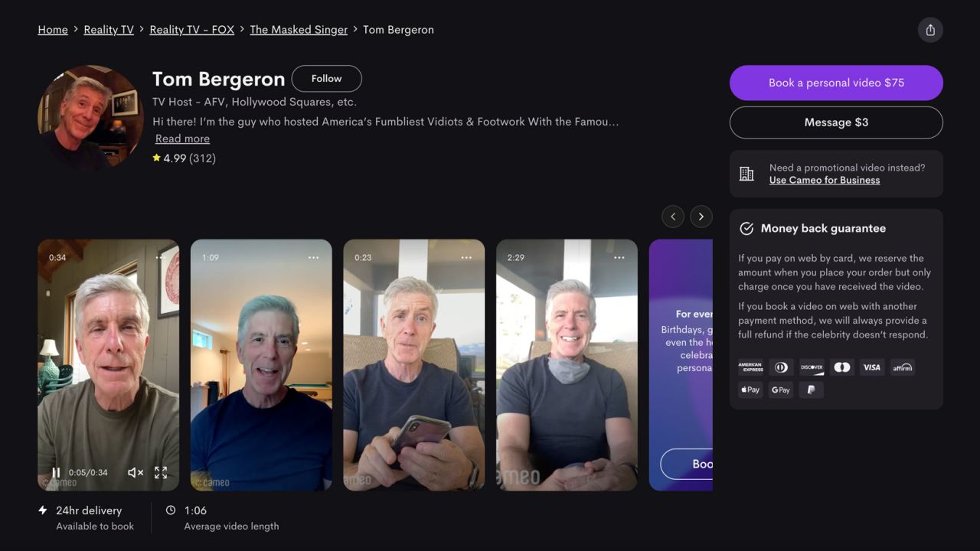Screen dimensions: 980x551
Task: Click the 4.99 (312) rating text
Action: coord(190,158)
